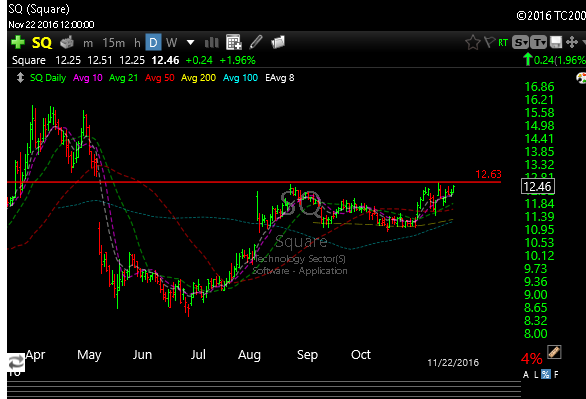The width and height of the screenshot is (586, 399).
Task: Click the red Avg 50 legend label
Action: point(160,78)
